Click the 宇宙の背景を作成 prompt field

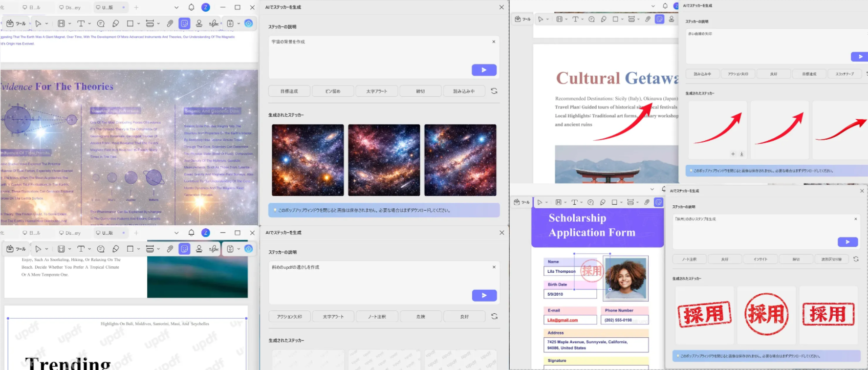(x=384, y=58)
